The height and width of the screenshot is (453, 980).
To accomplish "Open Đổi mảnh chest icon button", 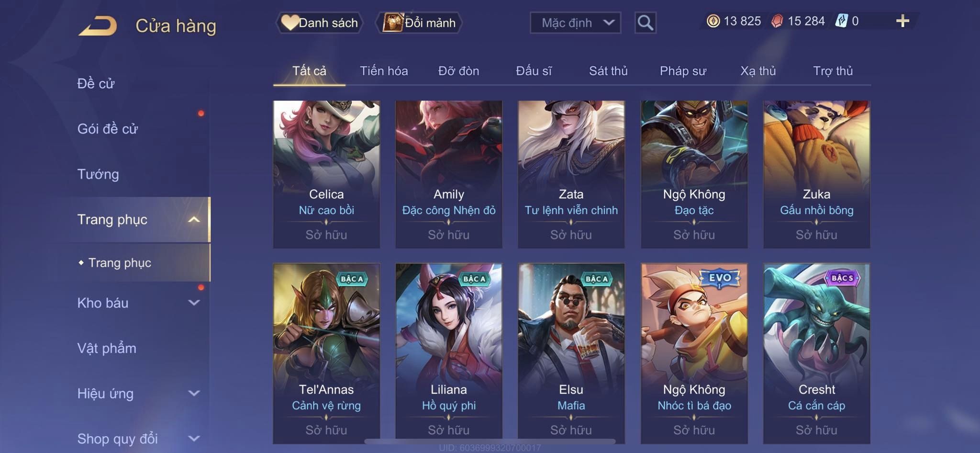I will [419, 23].
